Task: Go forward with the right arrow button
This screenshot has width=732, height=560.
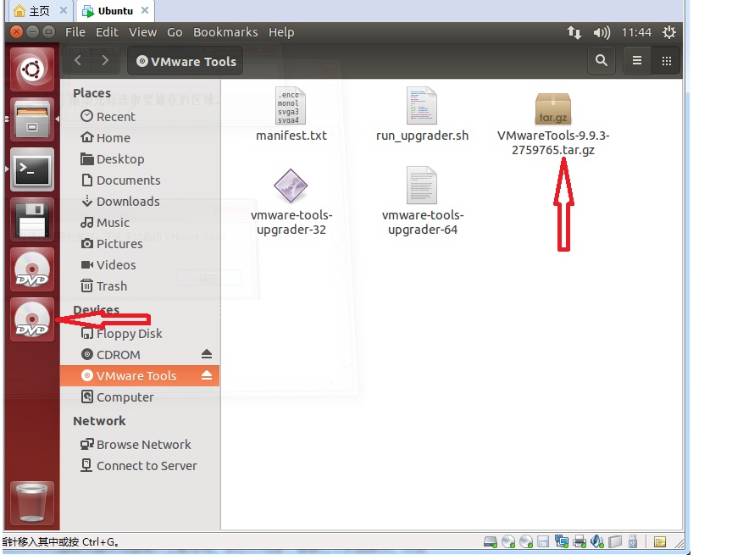Action: (106, 61)
